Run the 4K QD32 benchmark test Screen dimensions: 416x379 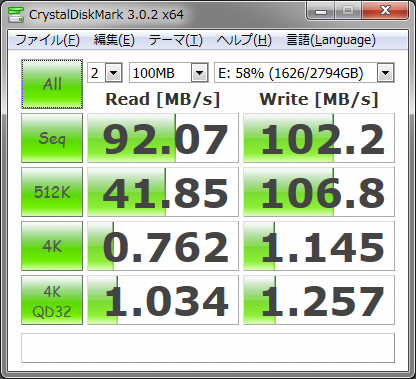[52, 300]
